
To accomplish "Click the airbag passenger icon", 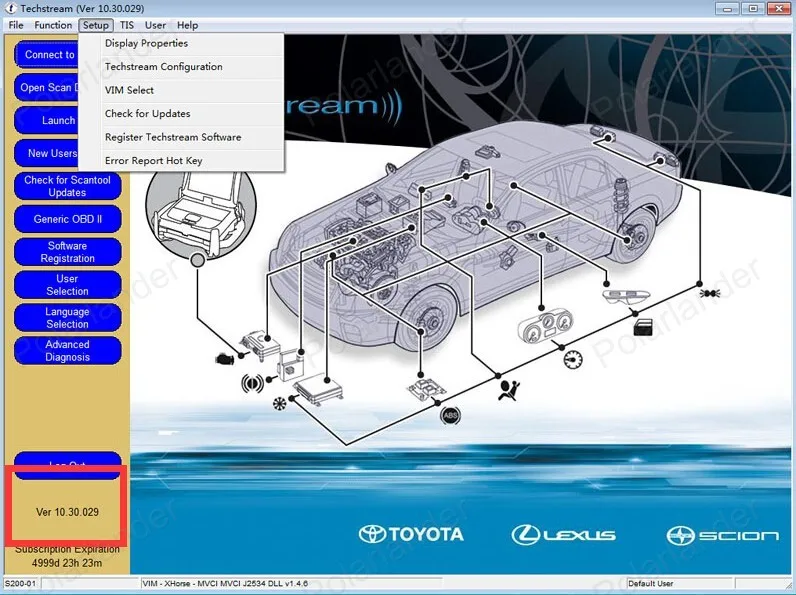I will click(509, 390).
